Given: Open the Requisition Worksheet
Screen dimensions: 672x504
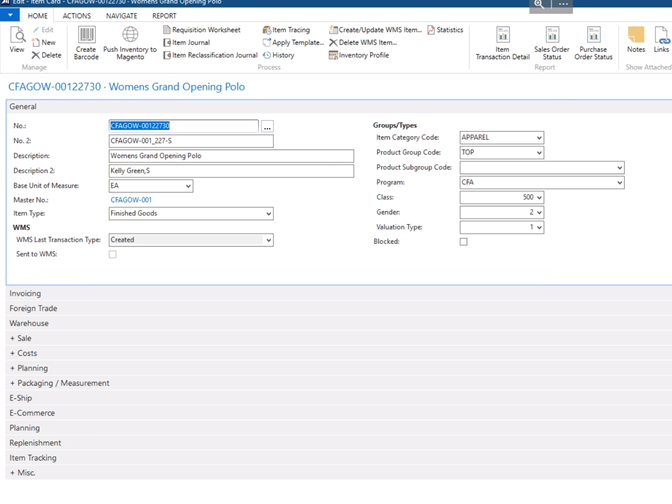Looking at the screenshot, I should 202,30.
